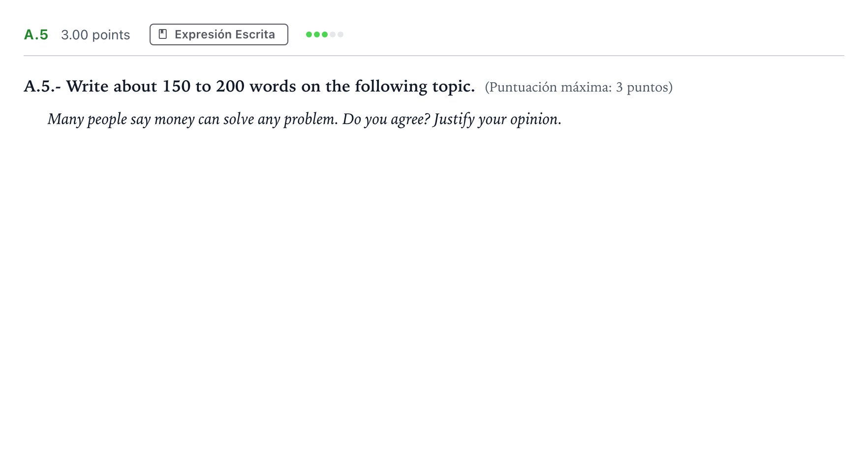Click the word 'Escrita' in the category tag
Screen dimensions: 868x453
tap(255, 34)
